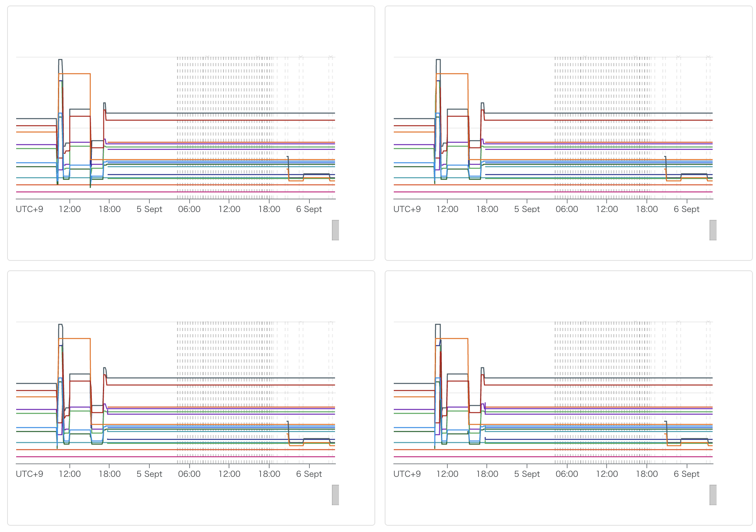756x532 pixels.
Task: Click 18:00 label after 5 Sept, top-right chart
Action: [x=647, y=209]
